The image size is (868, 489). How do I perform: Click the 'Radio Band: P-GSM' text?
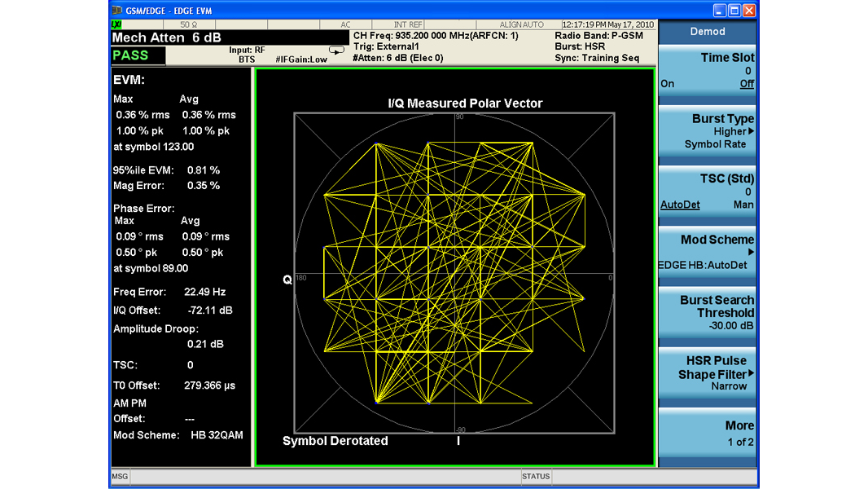click(599, 35)
